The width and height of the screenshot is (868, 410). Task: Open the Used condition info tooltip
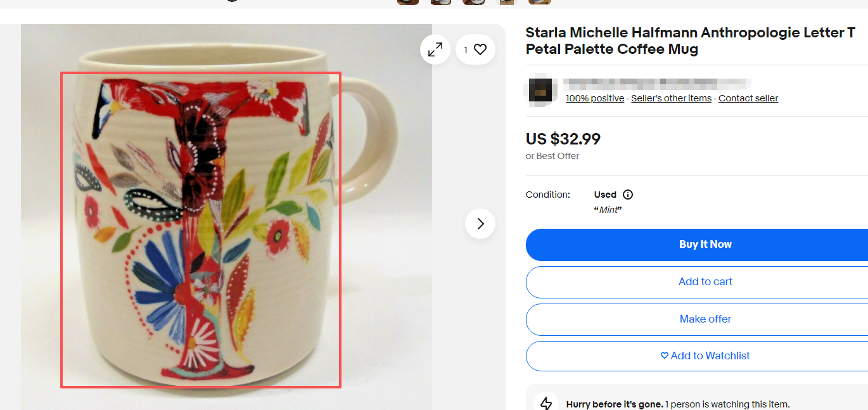click(x=628, y=195)
